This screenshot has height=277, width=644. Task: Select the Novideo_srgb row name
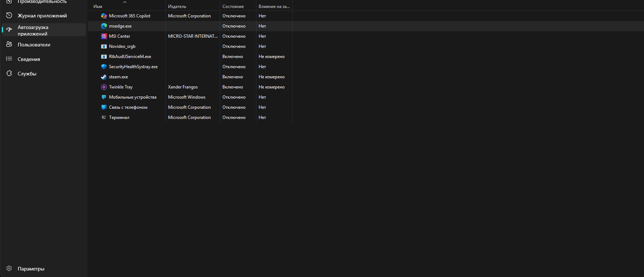[122, 46]
